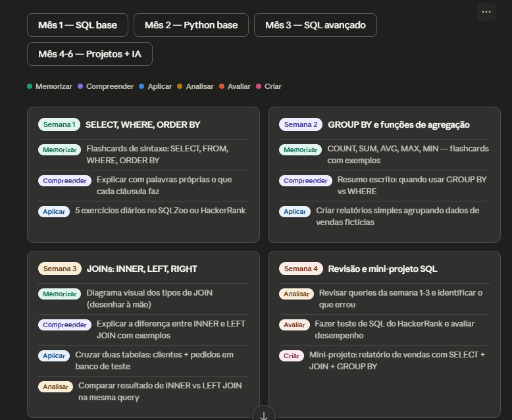
Task: Click the pink Criar legend dot
Action: coord(259,86)
